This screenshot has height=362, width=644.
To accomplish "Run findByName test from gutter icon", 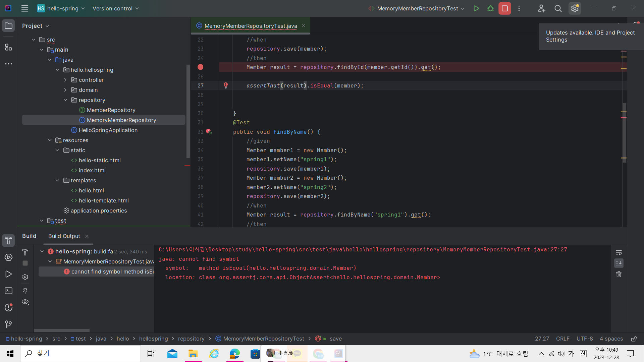I will pyautogui.click(x=209, y=132).
